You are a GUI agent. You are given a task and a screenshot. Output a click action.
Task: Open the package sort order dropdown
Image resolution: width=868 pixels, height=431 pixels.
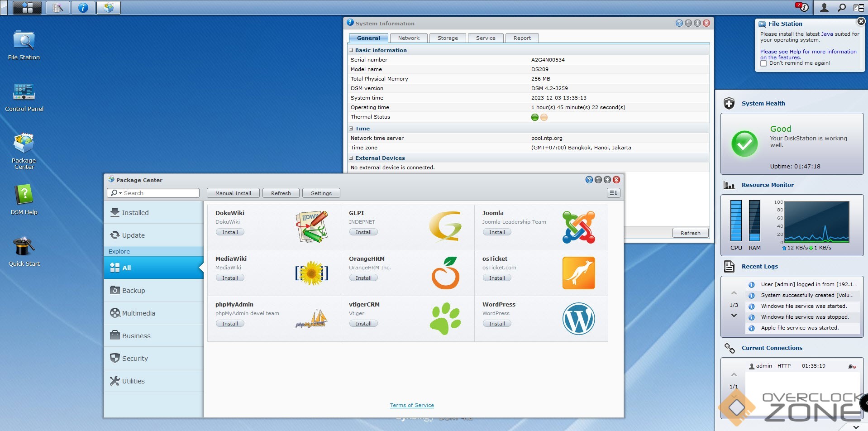click(613, 193)
